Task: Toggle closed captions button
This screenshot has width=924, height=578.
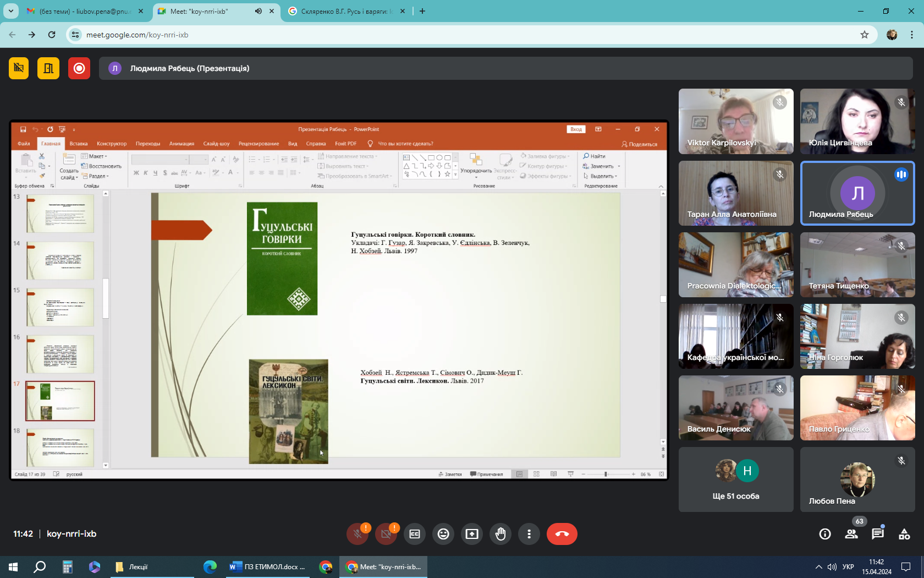Action: (x=415, y=534)
